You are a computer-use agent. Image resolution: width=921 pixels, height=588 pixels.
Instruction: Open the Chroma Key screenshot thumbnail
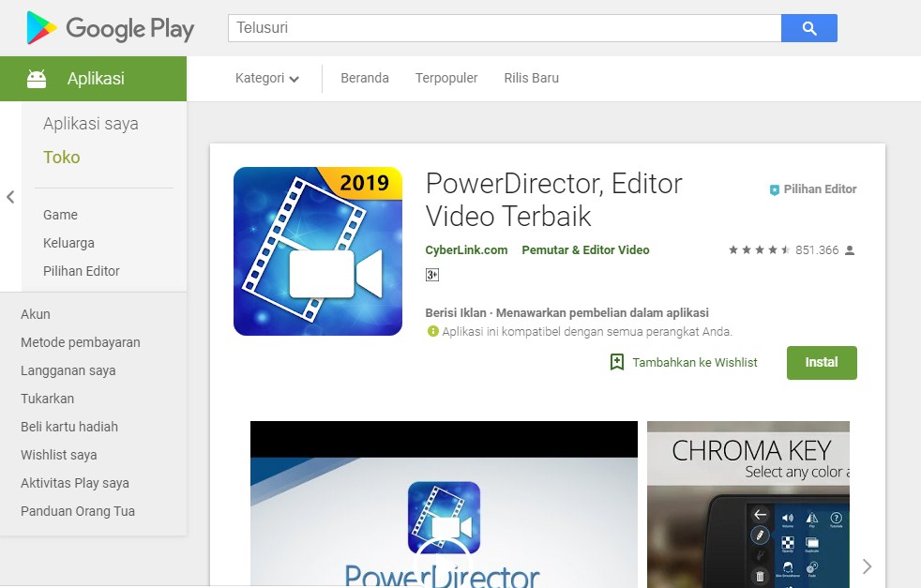point(748,505)
